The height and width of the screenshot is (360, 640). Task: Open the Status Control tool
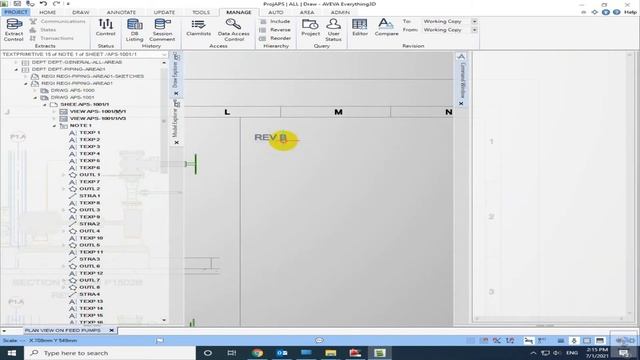[105, 28]
